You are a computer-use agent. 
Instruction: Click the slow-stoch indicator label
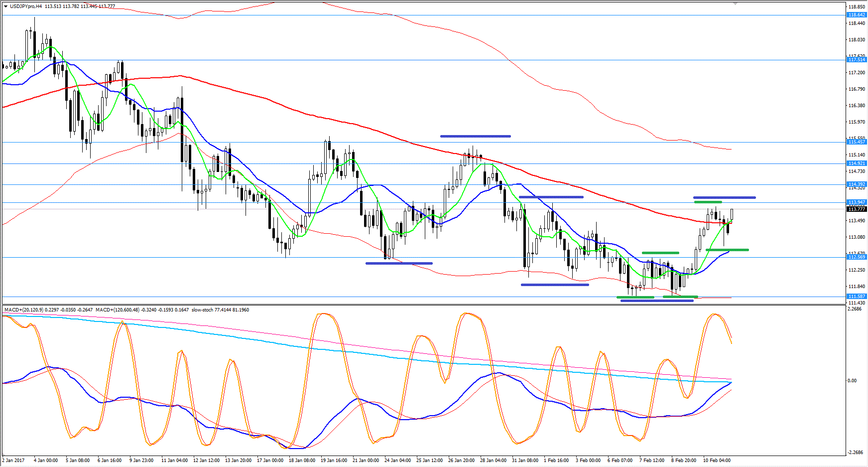coord(203,310)
